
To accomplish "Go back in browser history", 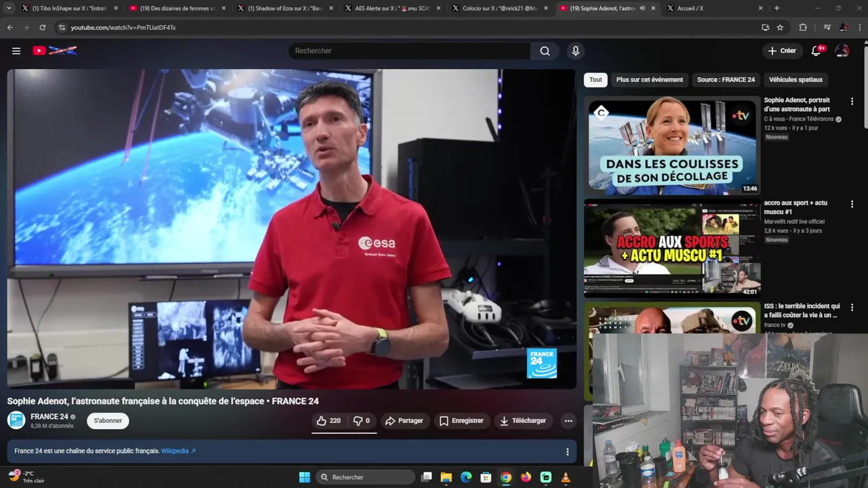I will 9,27.
